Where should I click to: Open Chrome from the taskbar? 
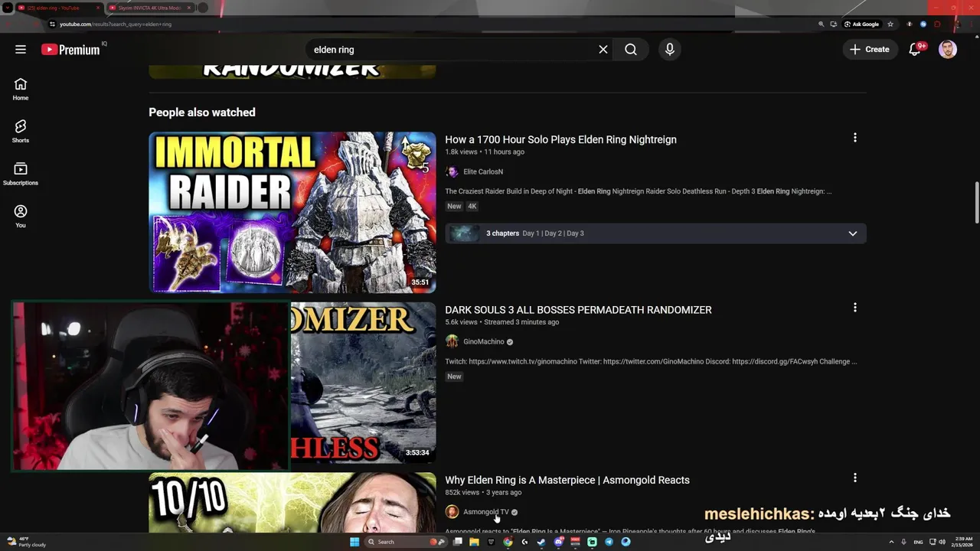click(508, 542)
